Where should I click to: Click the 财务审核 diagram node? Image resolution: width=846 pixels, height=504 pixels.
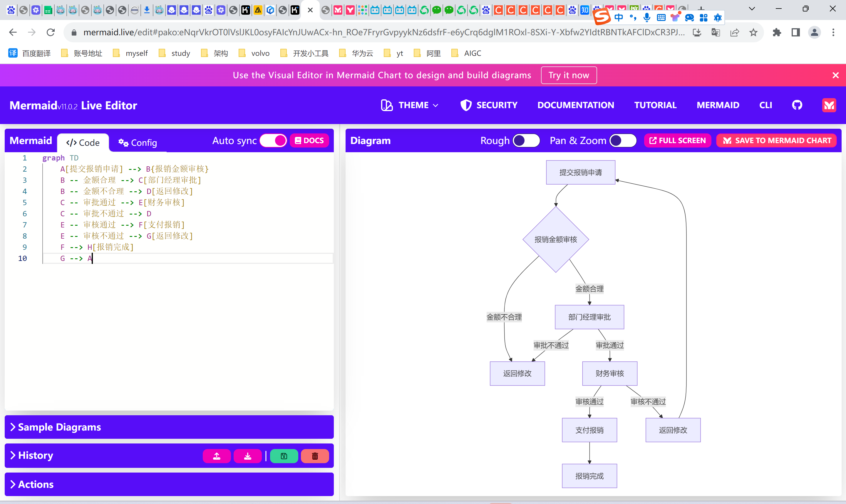pyautogui.click(x=610, y=374)
